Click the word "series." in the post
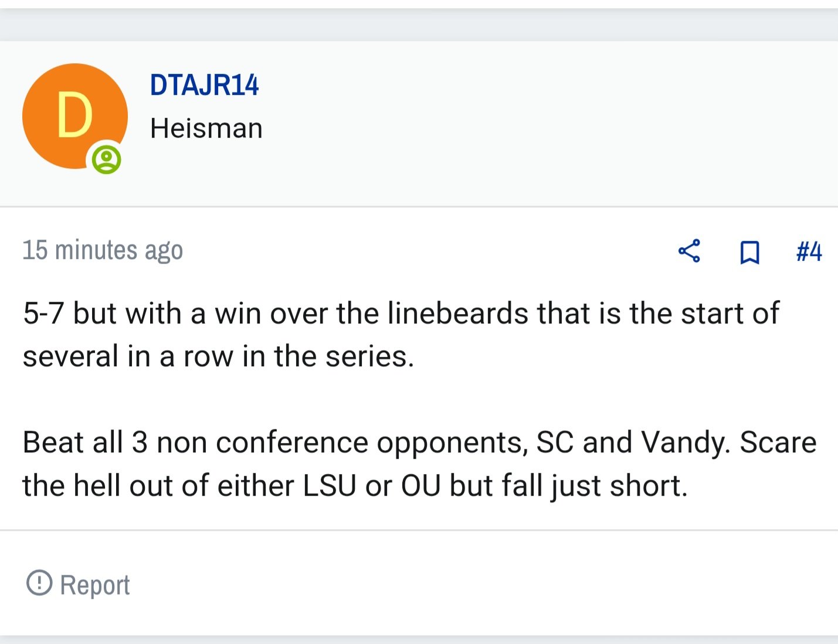The height and width of the screenshot is (644, 838). 370,356
